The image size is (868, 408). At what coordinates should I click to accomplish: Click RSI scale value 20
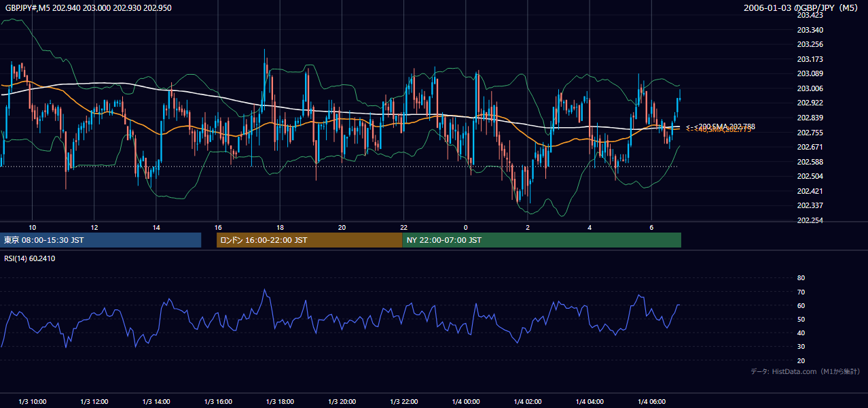pyautogui.click(x=801, y=360)
